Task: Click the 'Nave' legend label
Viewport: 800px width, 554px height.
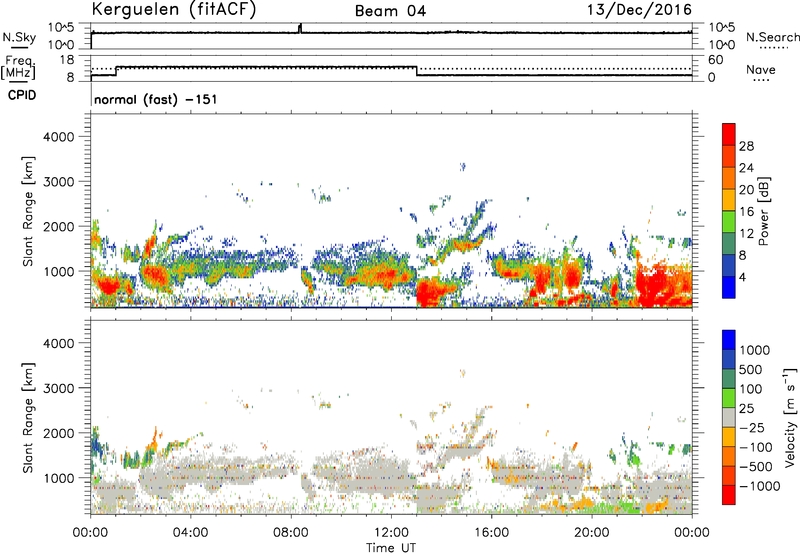Action: pyautogui.click(x=761, y=70)
